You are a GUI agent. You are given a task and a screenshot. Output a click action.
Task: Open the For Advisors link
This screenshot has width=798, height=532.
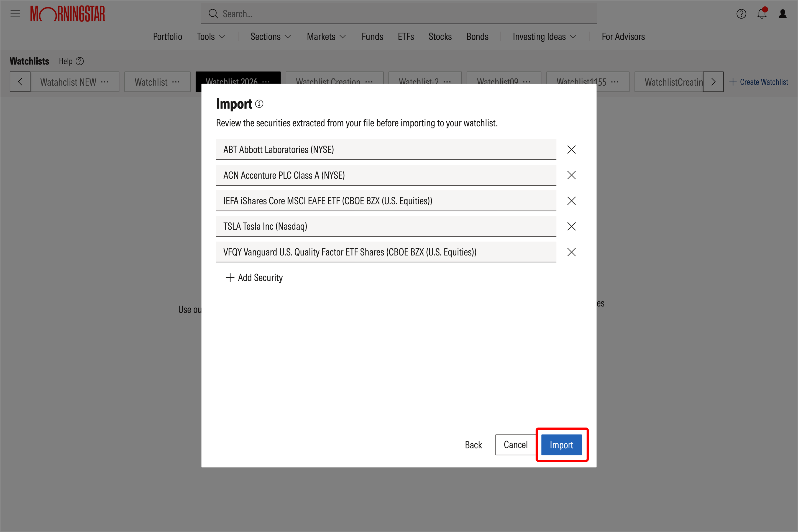click(623, 37)
